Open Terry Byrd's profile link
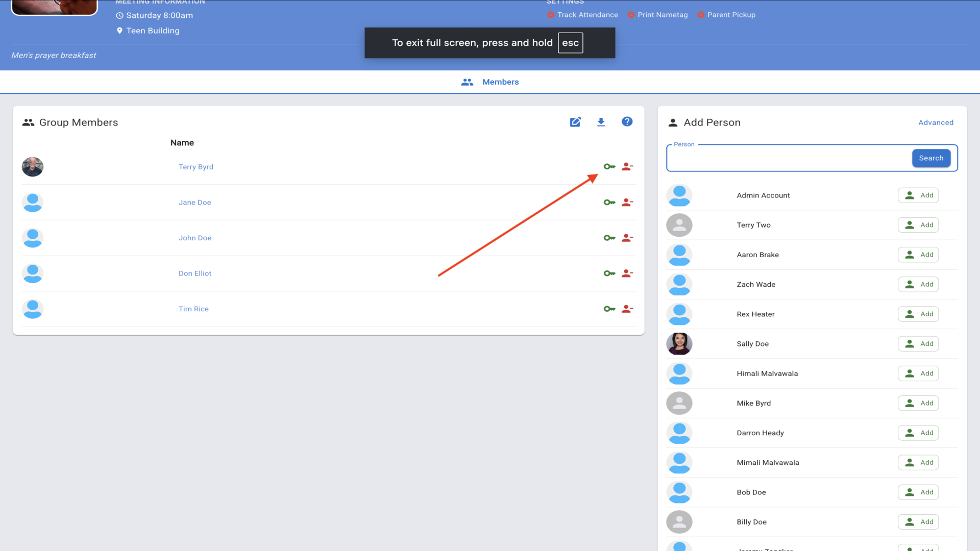This screenshot has height=551, width=980. coord(196,167)
